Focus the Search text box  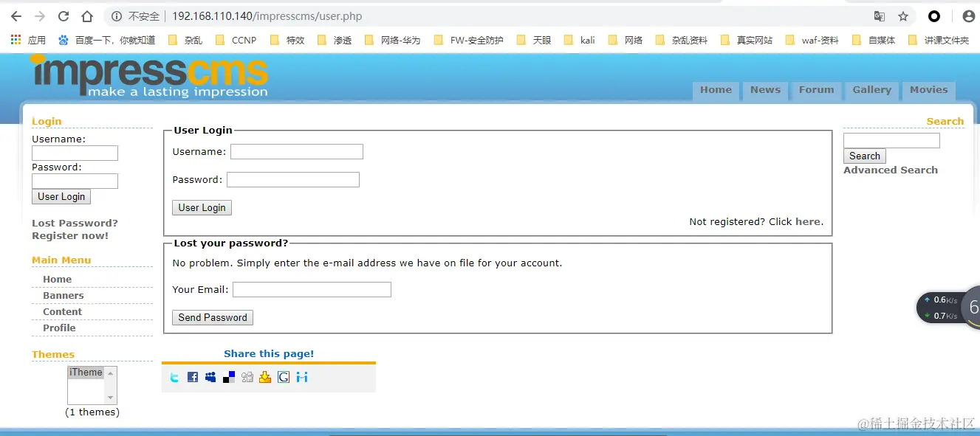click(x=891, y=140)
